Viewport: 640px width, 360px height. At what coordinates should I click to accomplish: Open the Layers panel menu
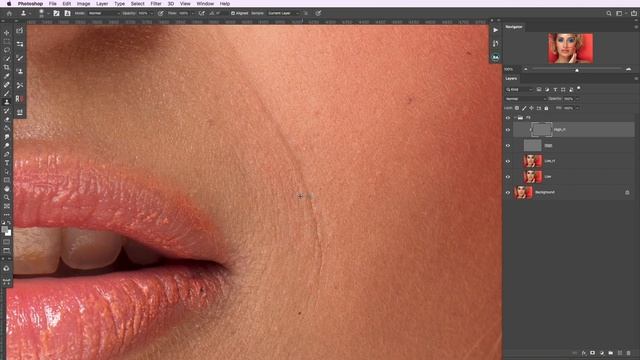636,78
